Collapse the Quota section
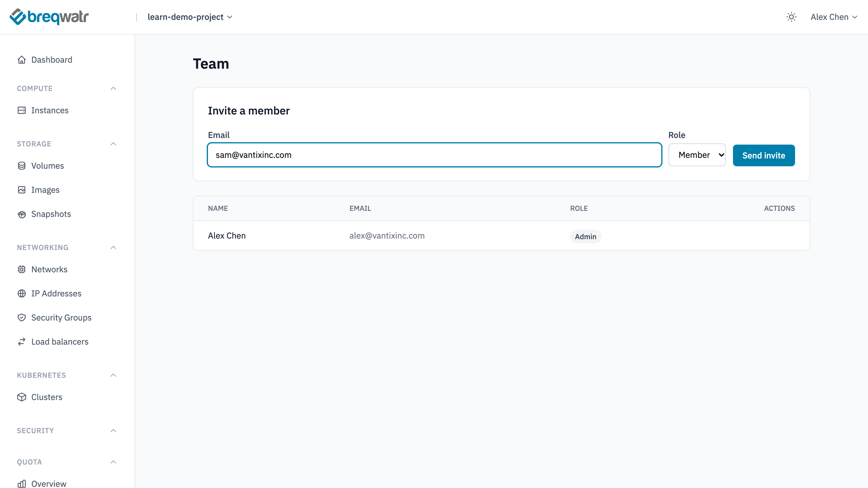The width and height of the screenshot is (868, 488). click(x=113, y=462)
